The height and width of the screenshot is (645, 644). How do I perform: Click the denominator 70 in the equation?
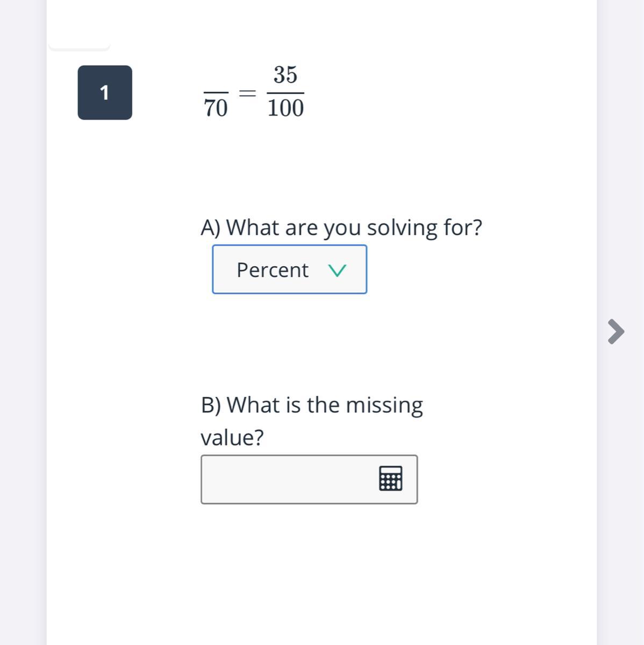[x=216, y=109]
